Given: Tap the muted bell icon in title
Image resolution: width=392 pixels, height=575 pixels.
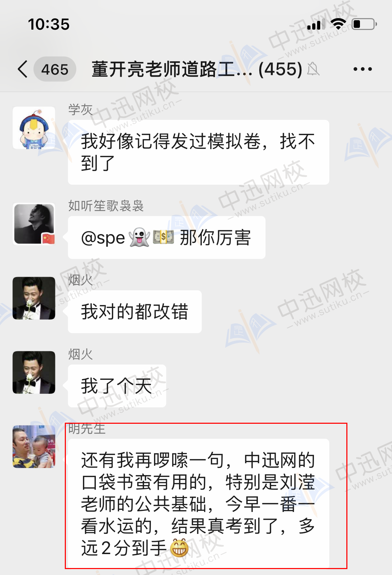Looking at the screenshot, I should click(313, 69).
